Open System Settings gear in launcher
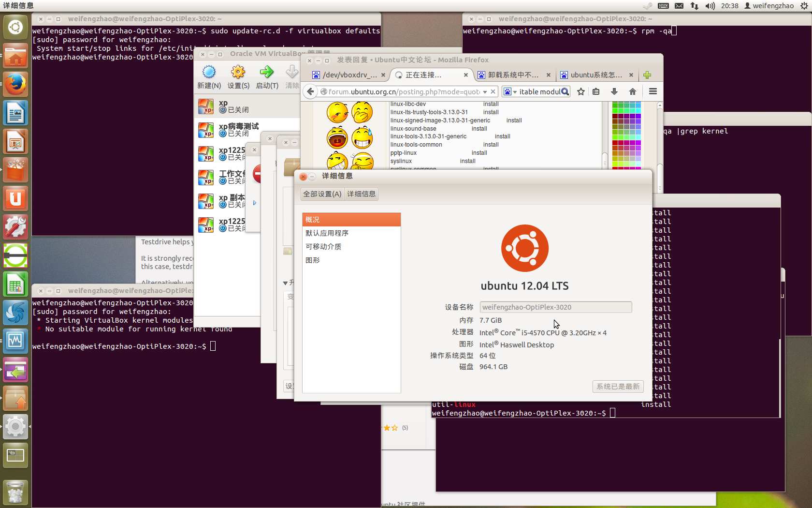 [15, 427]
